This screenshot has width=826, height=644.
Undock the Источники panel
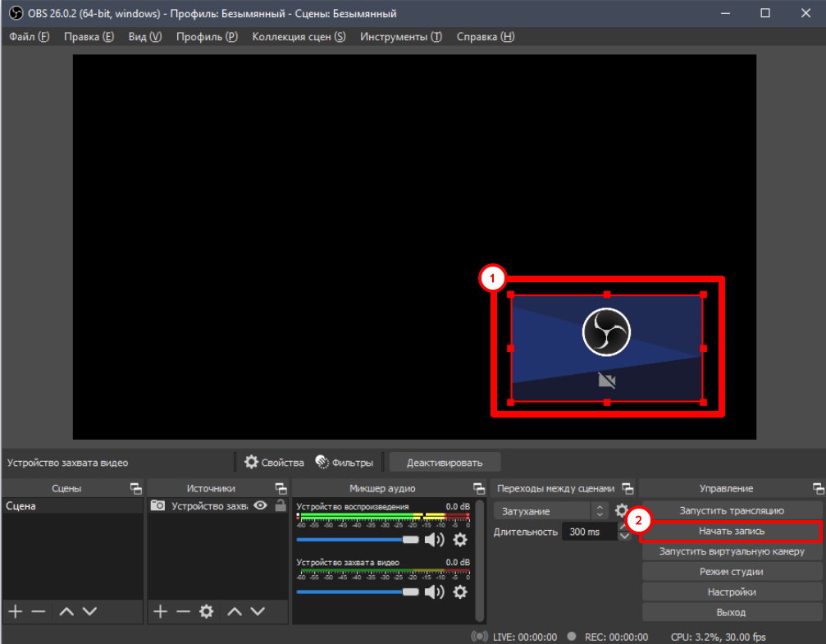[281, 488]
